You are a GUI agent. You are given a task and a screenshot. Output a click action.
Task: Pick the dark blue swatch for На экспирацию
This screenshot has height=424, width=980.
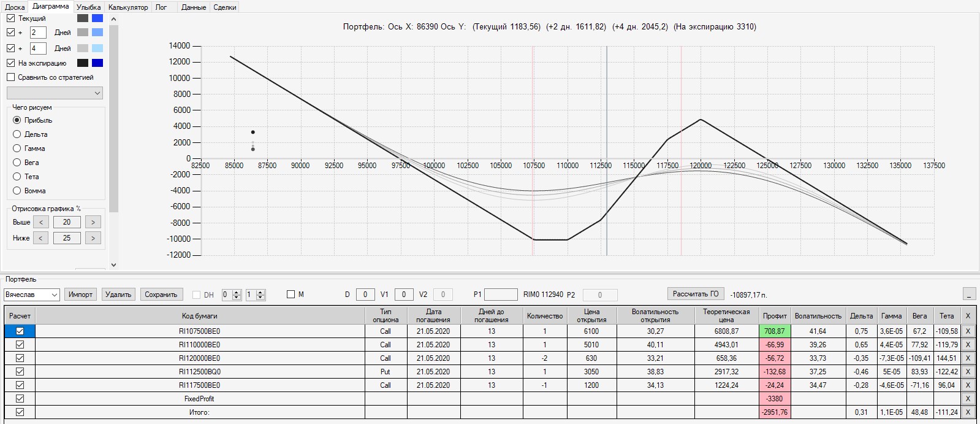97,63
